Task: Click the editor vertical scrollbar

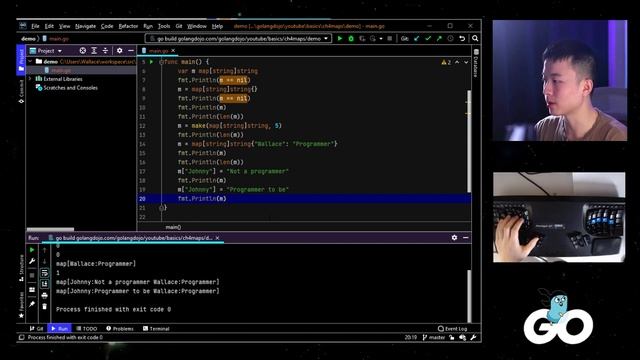Action: (x=469, y=141)
